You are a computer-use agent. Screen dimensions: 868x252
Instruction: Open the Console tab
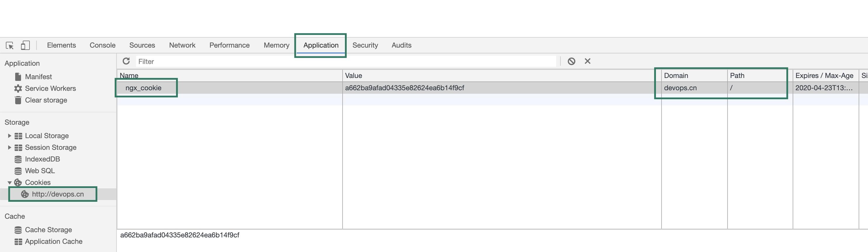point(103,45)
